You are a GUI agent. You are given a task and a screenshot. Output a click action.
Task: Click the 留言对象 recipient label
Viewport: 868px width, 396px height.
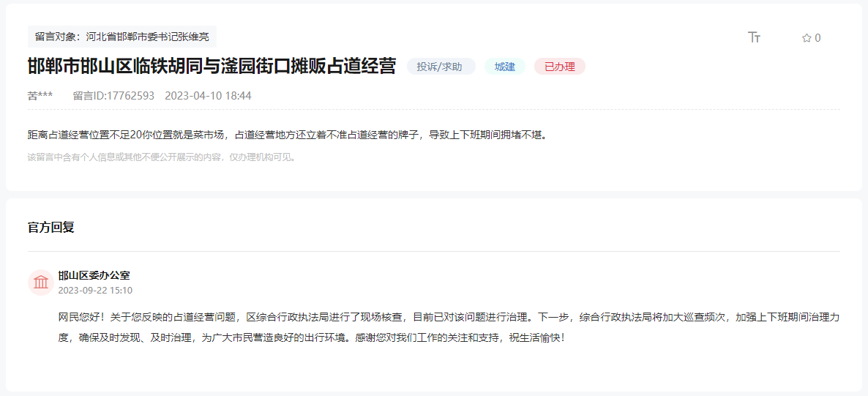[x=122, y=37]
